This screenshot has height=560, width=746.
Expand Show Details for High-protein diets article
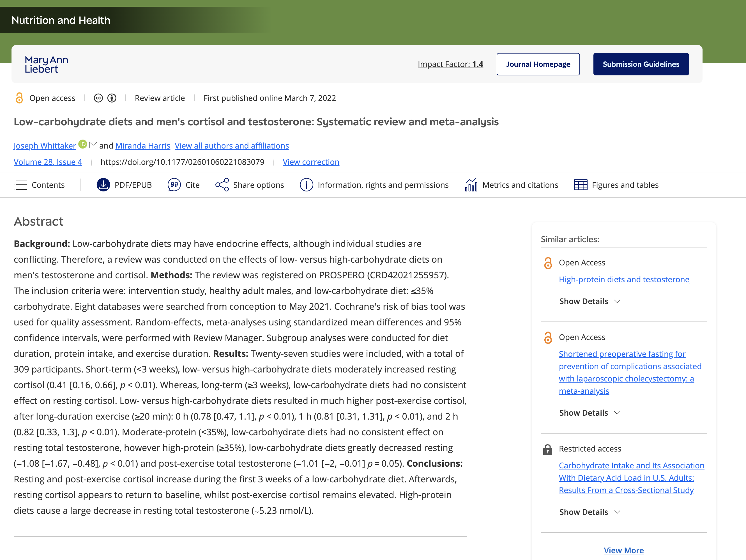[589, 301]
